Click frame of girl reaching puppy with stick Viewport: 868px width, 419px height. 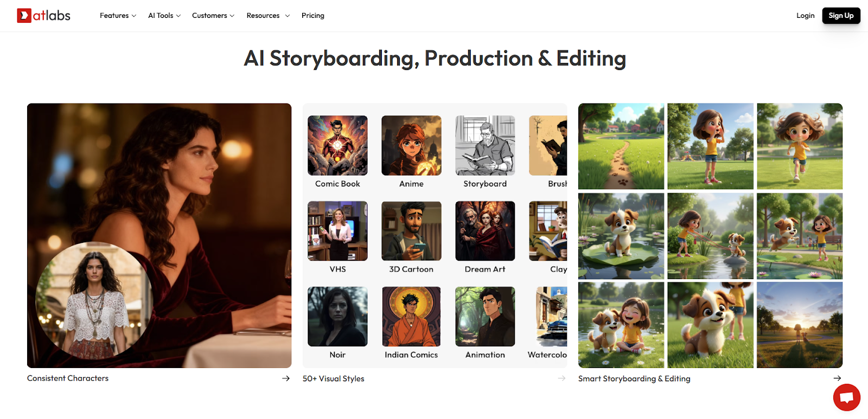point(710,236)
